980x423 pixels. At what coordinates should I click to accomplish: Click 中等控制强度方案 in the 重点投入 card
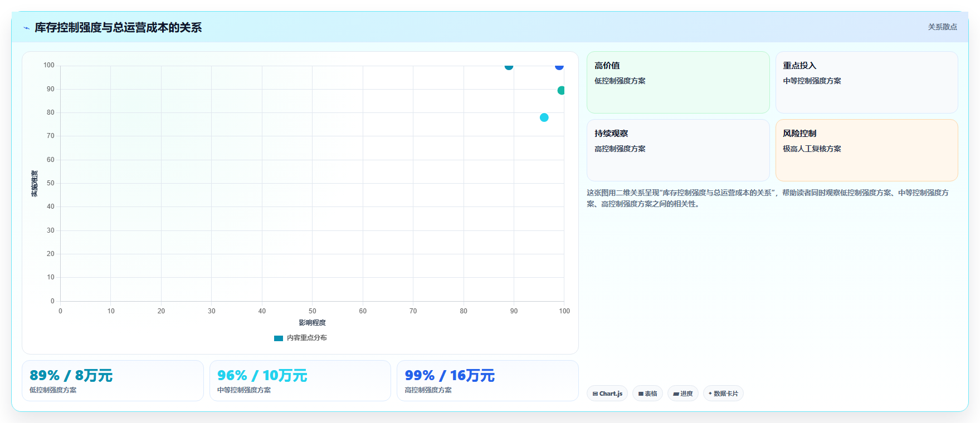point(812,81)
